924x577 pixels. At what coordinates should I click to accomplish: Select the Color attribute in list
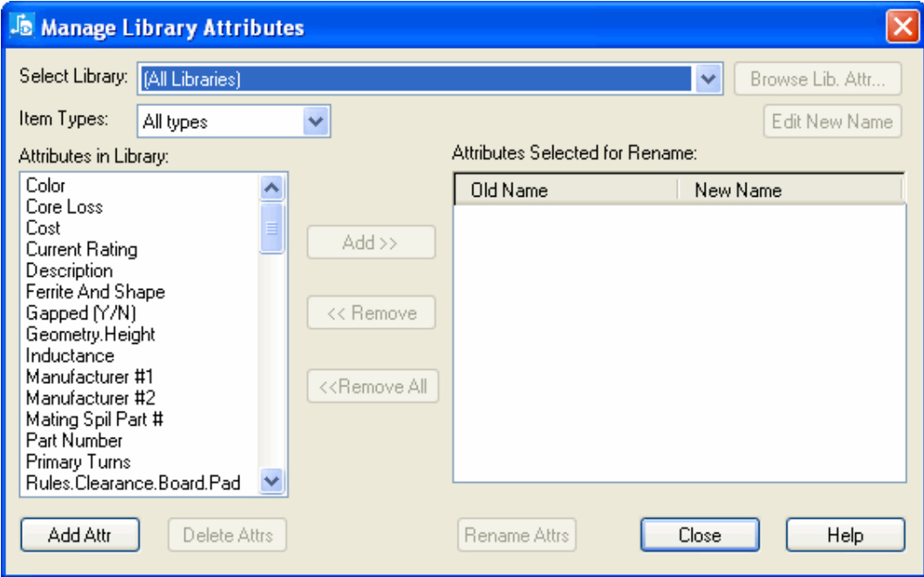tap(46, 185)
